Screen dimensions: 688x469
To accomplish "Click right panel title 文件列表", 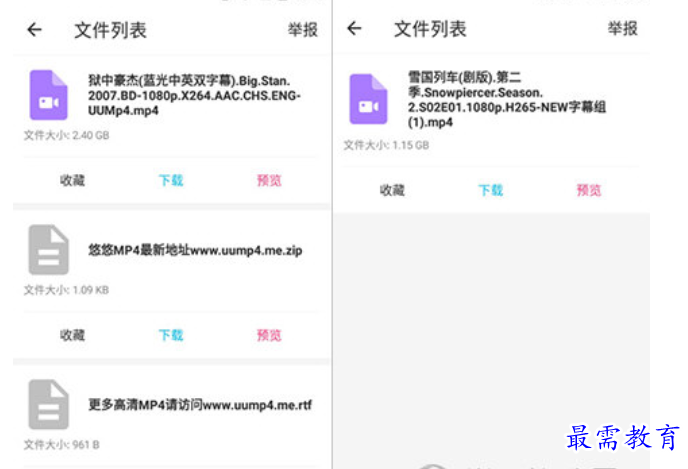I will pos(430,29).
